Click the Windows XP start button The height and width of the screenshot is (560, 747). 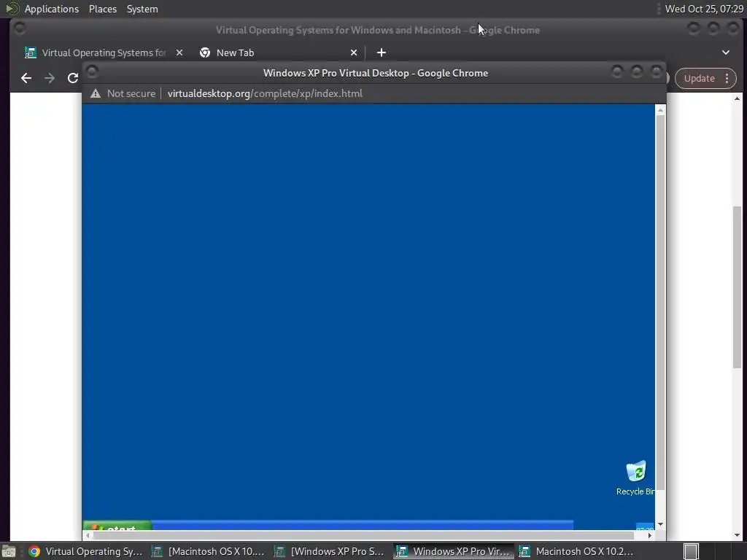pos(117,526)
